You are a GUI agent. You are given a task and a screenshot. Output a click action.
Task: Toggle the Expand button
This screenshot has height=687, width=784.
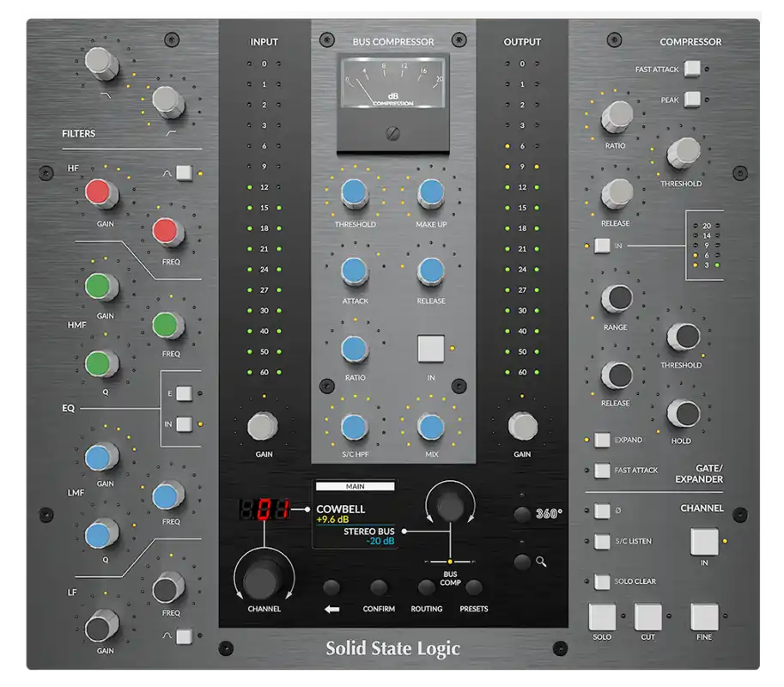click(602, 440)
